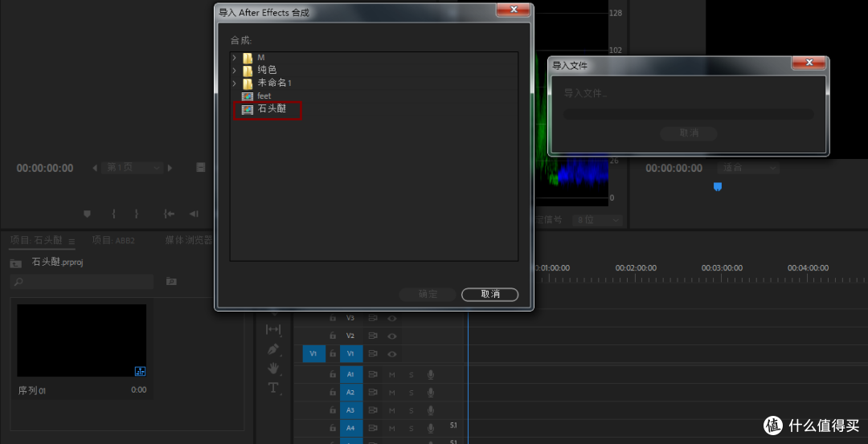Image resolution: width=868 pixels, height=444 pixels.
Task: Mute track A1
Action: [x=392, y=375]
